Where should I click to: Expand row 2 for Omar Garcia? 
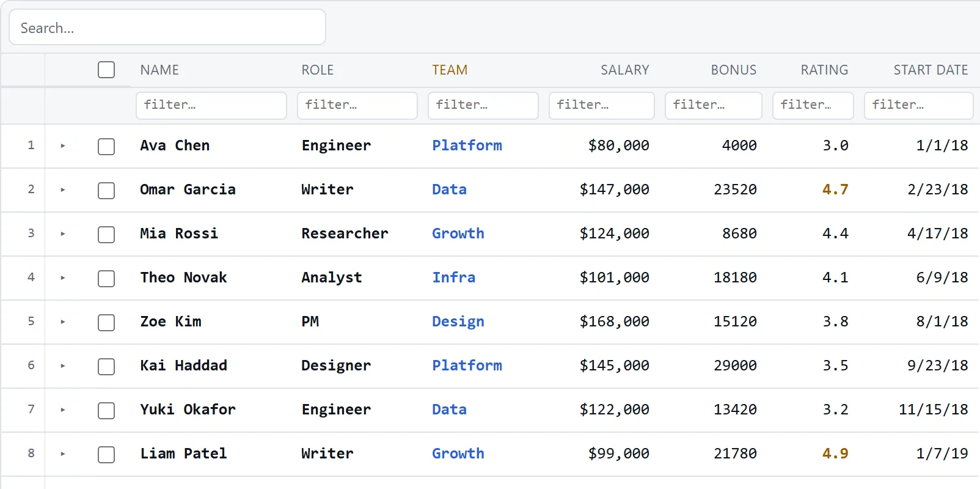(x=63, y=190)
